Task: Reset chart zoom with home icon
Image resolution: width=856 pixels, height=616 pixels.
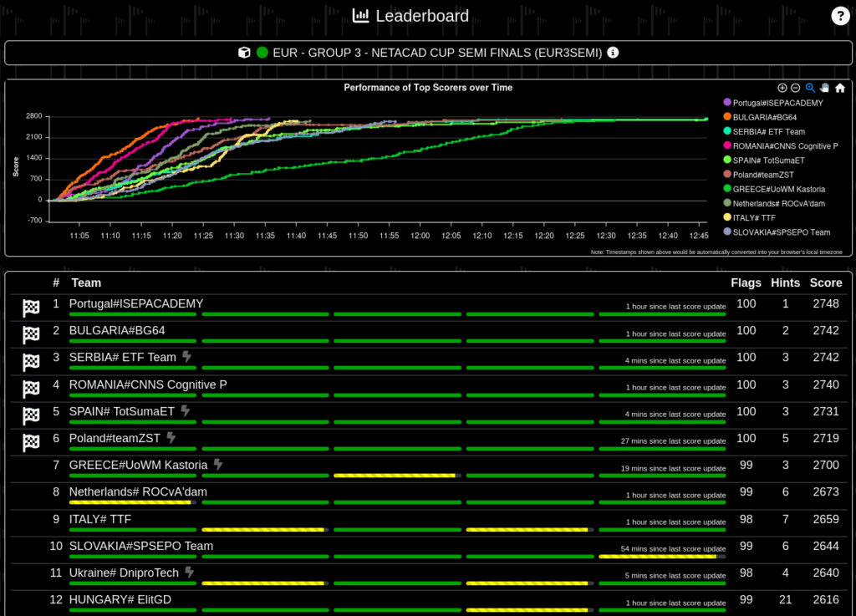Action: click(839, 88)
